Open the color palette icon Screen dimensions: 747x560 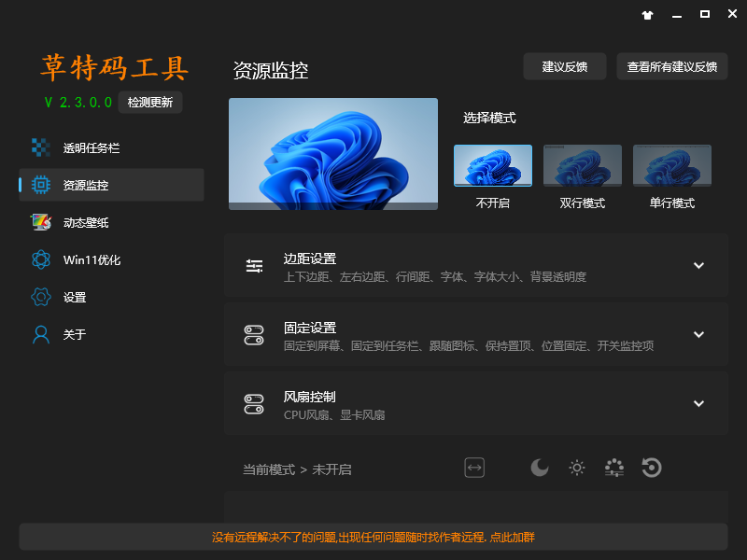coord(614,468)
